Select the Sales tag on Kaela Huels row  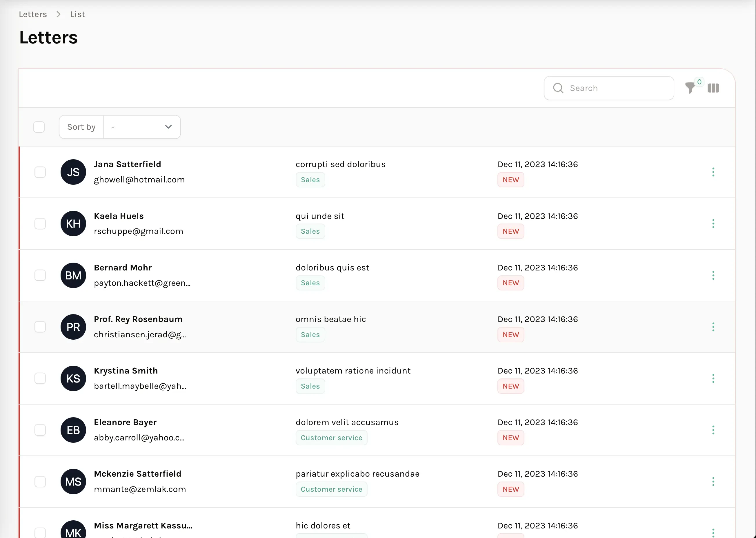[x=310, y=231]
